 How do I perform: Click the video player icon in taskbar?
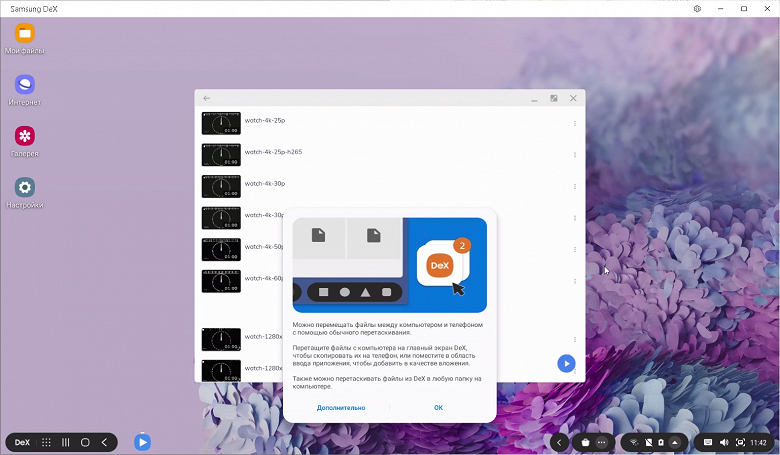pyautogui.click(x=142, y=442)
